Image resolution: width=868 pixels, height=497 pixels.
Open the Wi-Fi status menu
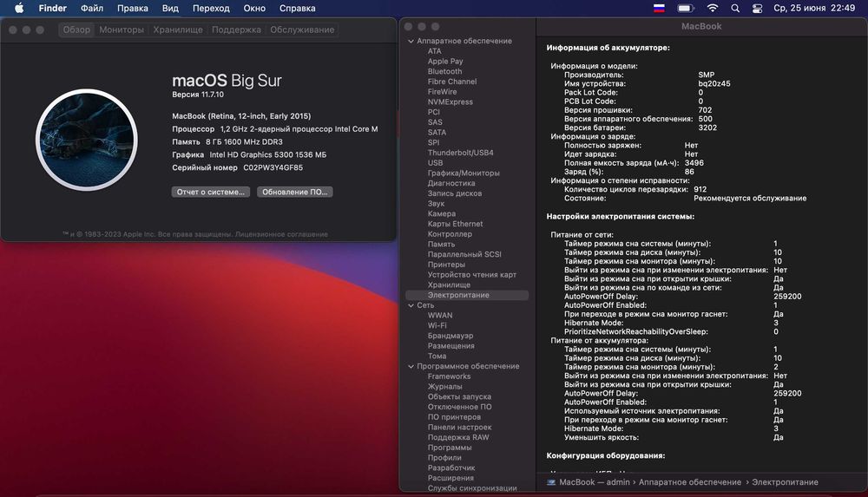pos(713,9)
